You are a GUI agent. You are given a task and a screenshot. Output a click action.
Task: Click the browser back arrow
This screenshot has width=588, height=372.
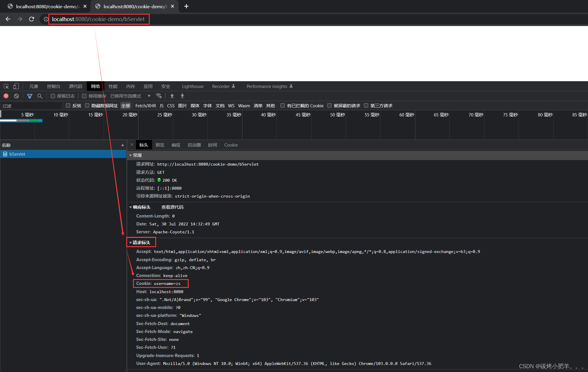coord(8,19)
